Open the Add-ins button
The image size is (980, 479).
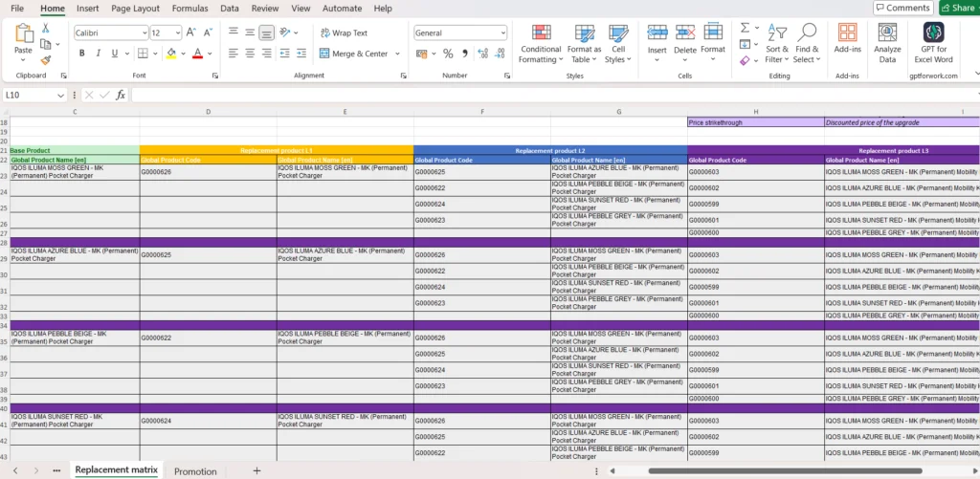[x=848, y=38]
